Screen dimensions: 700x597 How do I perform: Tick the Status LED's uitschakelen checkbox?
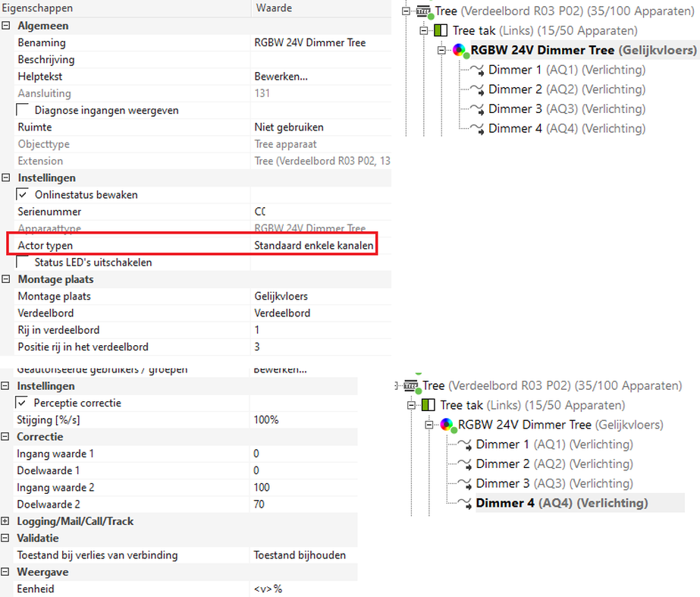22,262
